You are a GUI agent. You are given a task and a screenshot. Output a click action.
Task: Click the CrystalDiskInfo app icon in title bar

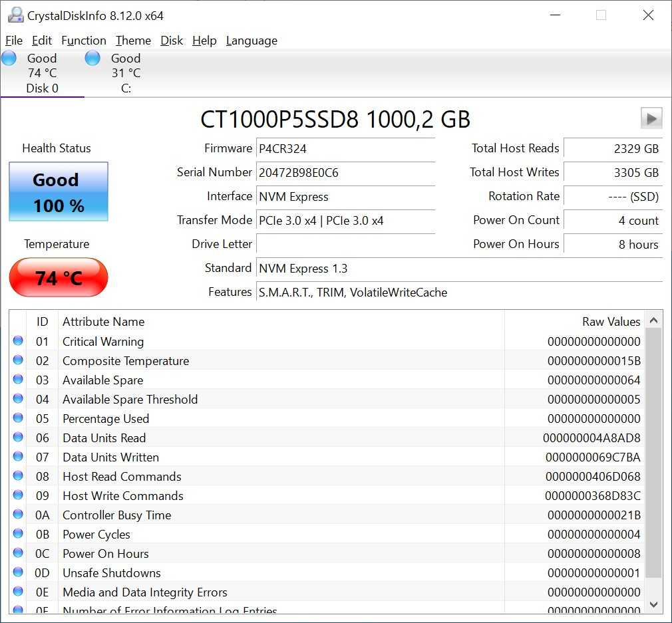pos(15,15)
